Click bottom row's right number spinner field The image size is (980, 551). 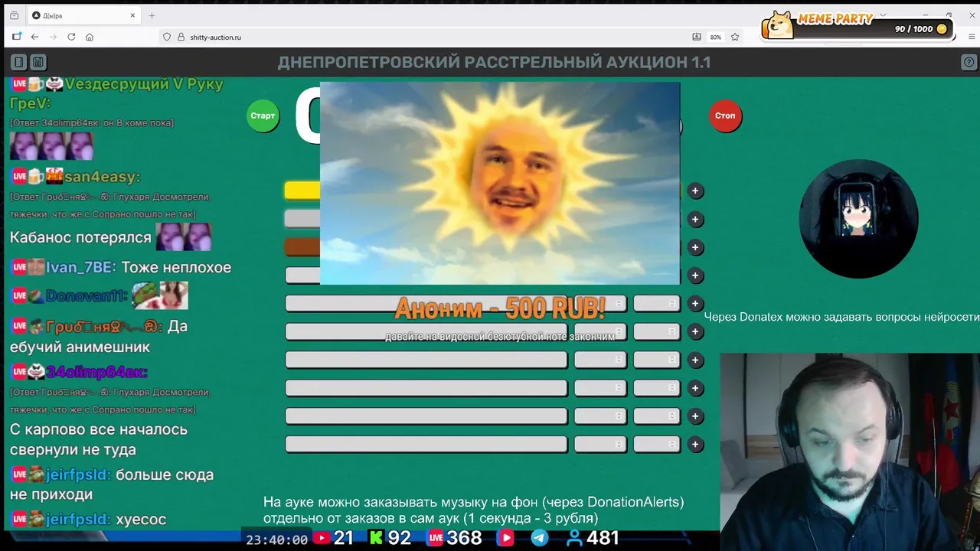(656, 444)
